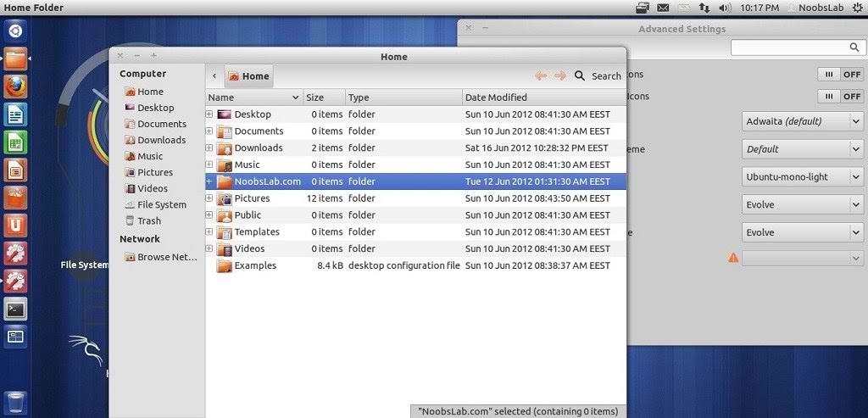The height and width of the screenshot is (418, 868).
Task: Open the Trash icon at dock bottom
Action: point(15,403)
